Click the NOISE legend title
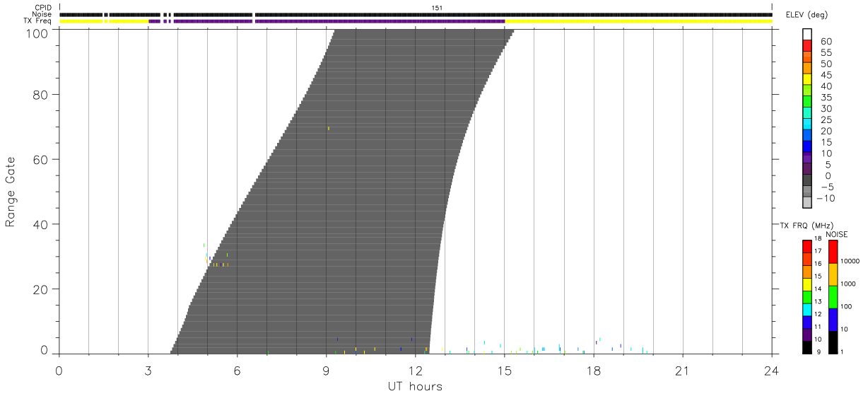The image size is (868, 401). (x=836, y=234)
